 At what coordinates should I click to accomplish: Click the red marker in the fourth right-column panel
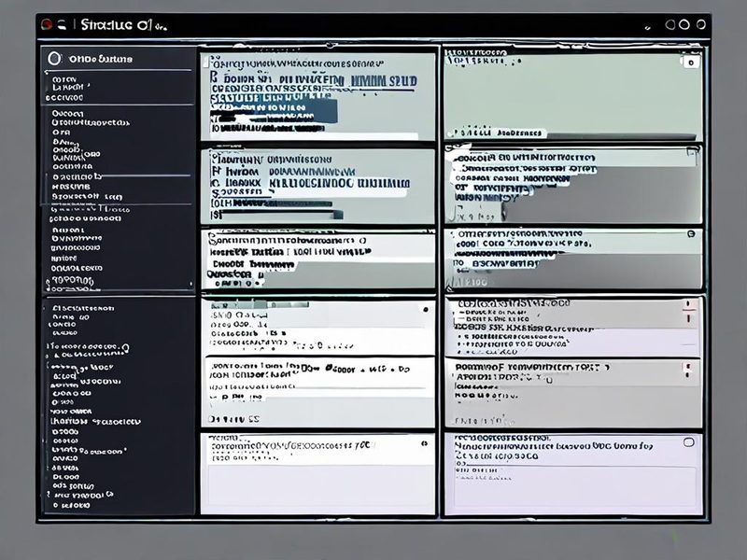(688, 311)
